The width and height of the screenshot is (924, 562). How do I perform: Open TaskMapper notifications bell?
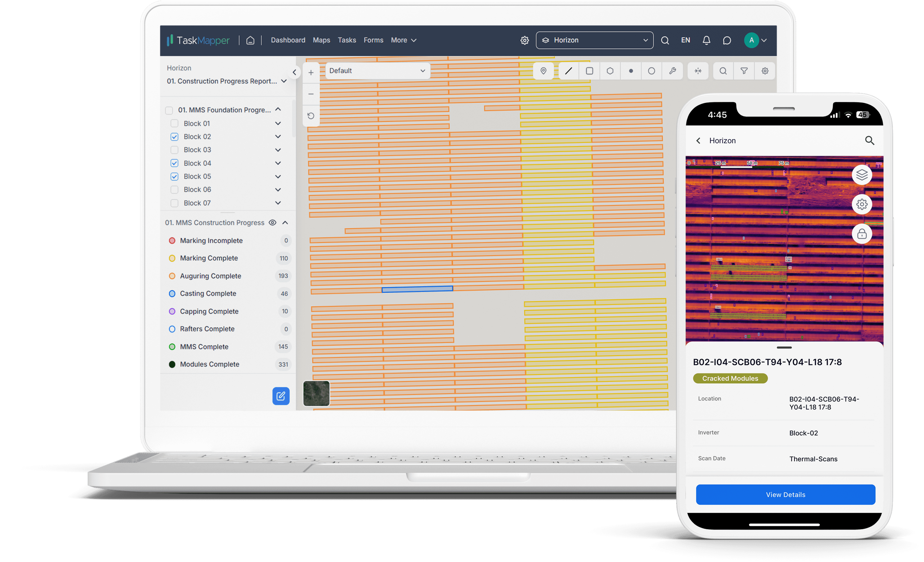point(706,40)
